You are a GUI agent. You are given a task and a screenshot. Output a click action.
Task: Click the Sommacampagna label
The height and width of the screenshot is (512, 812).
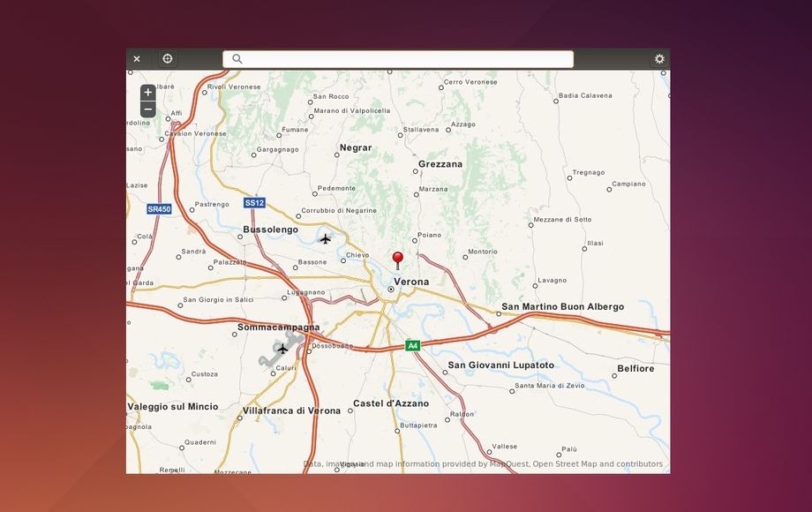point(279,328)
